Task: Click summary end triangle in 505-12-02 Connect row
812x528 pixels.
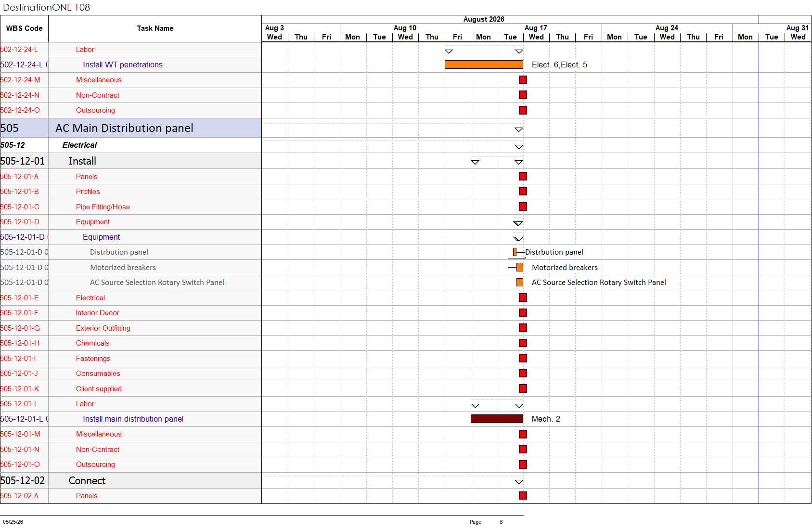Action: tap(519, 482)
